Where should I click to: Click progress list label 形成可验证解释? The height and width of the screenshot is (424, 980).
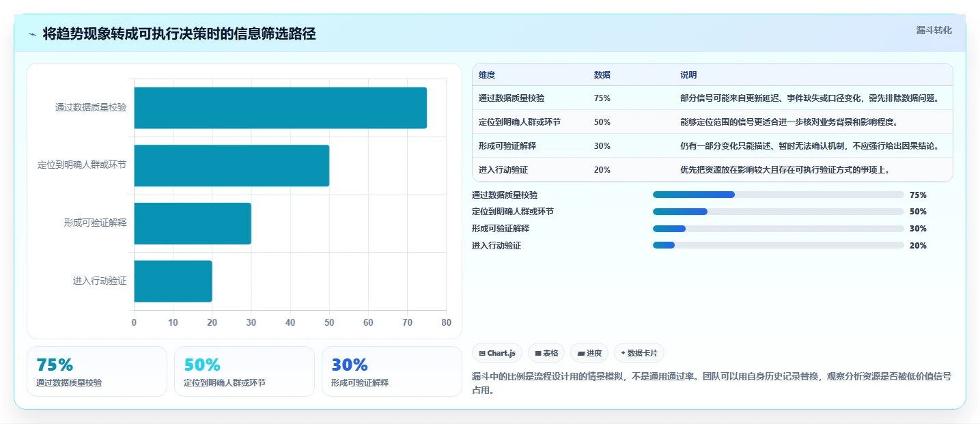[x=501, y=229]
